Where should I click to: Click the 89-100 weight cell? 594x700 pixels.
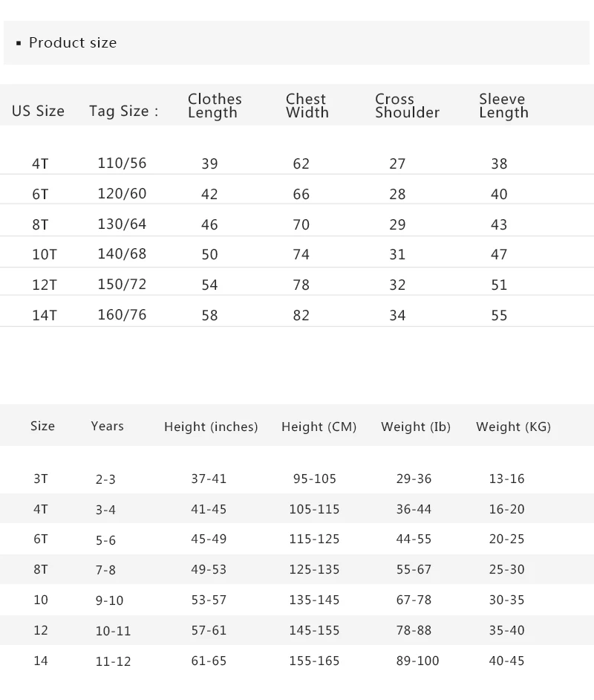coord(417,661)
